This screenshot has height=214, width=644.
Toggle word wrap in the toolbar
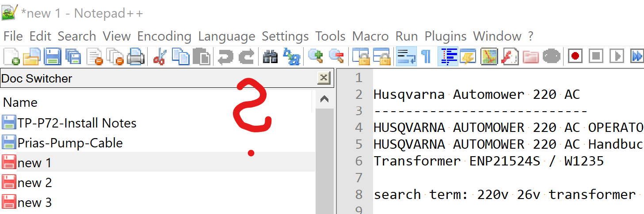[406, 57]
